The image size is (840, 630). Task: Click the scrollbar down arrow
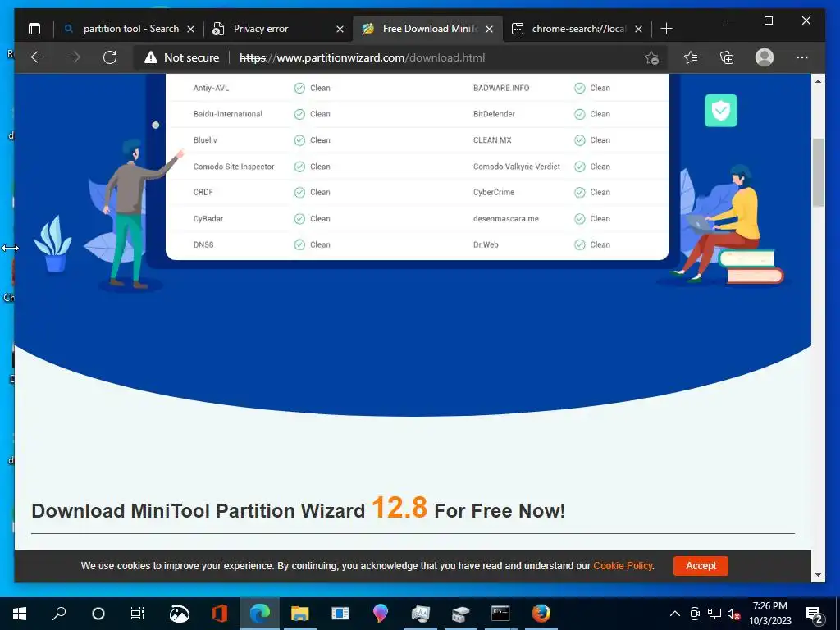tap(818, 575)
